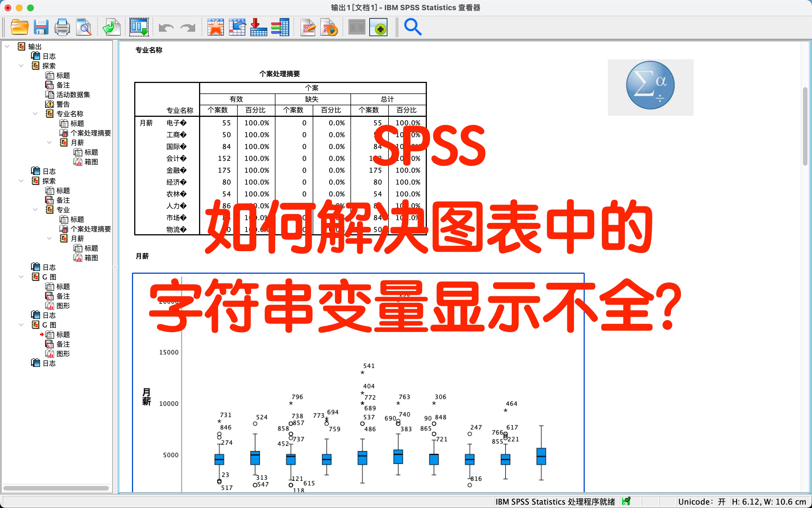
Task: Collapse 月薪 node under 专业
Action: click(49, 238)
